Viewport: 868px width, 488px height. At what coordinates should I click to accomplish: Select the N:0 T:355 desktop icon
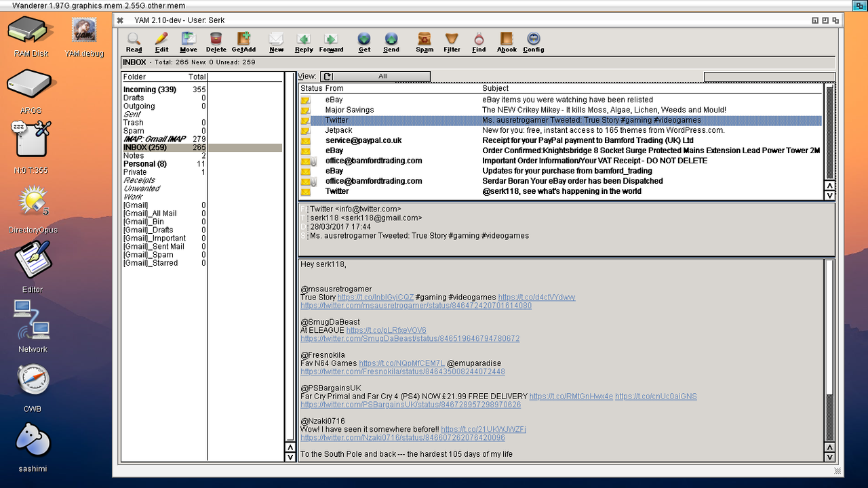[x=31, y=147]
